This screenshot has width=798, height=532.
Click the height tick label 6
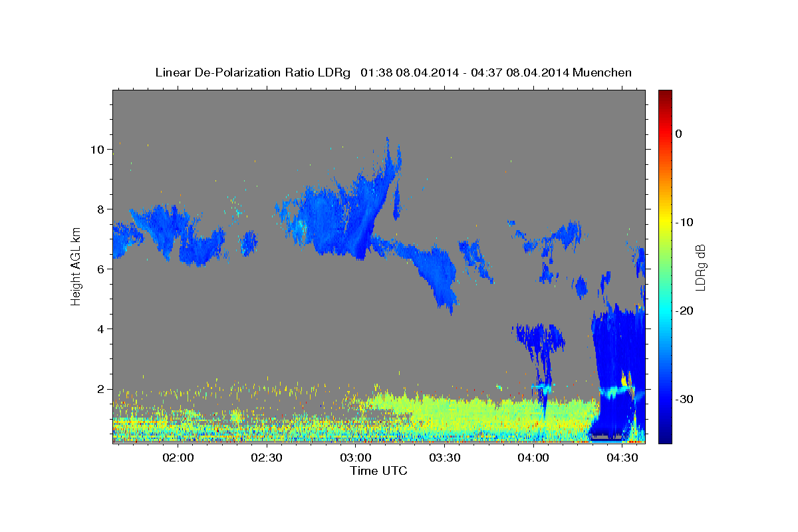click(x=100, y=269)
